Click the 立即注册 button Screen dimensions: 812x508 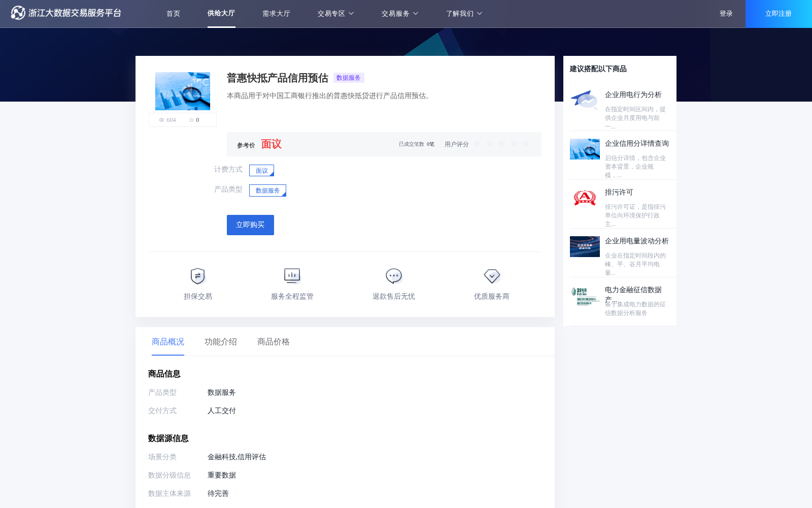click(x=779, y=14)
